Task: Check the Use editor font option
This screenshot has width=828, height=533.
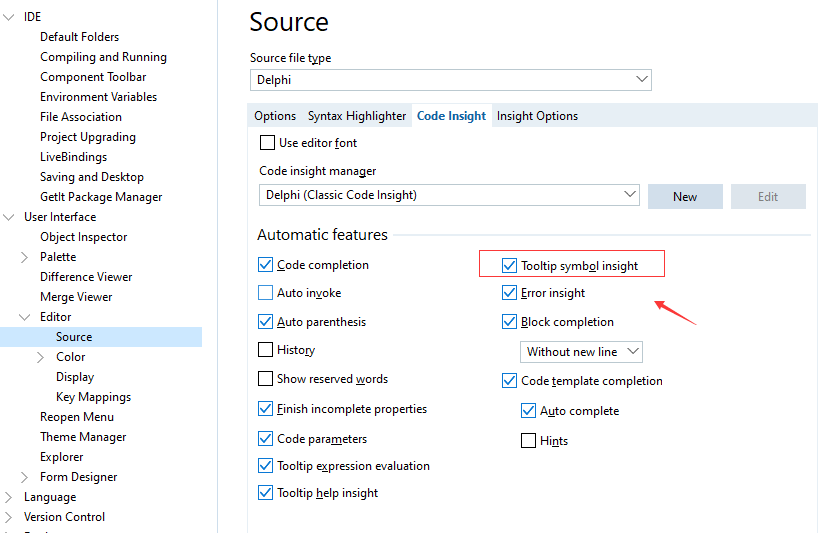Action: (267, 143)
